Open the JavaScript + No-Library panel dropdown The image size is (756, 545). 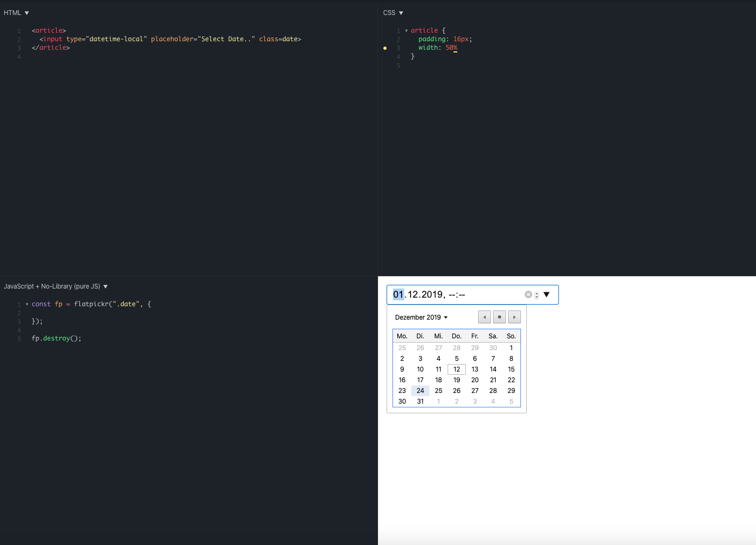[105, 286]
